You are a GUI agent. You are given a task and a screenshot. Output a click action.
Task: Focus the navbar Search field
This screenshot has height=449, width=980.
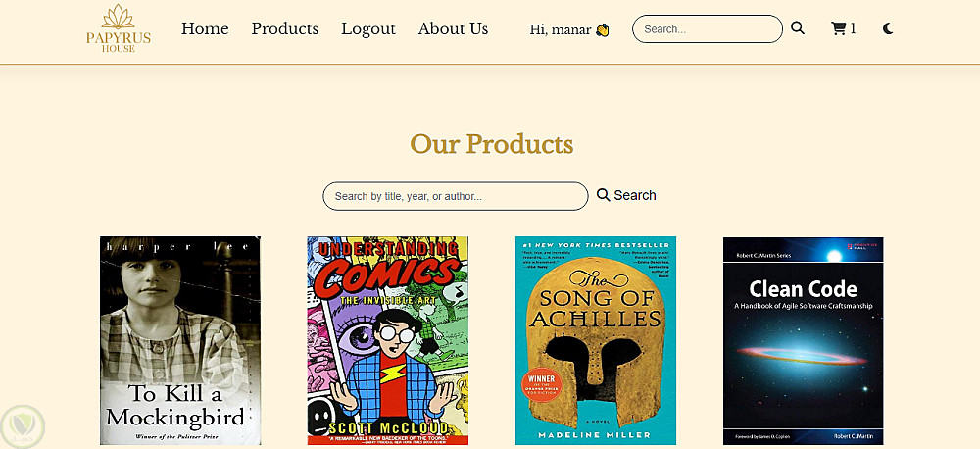(x=707, y=29)
